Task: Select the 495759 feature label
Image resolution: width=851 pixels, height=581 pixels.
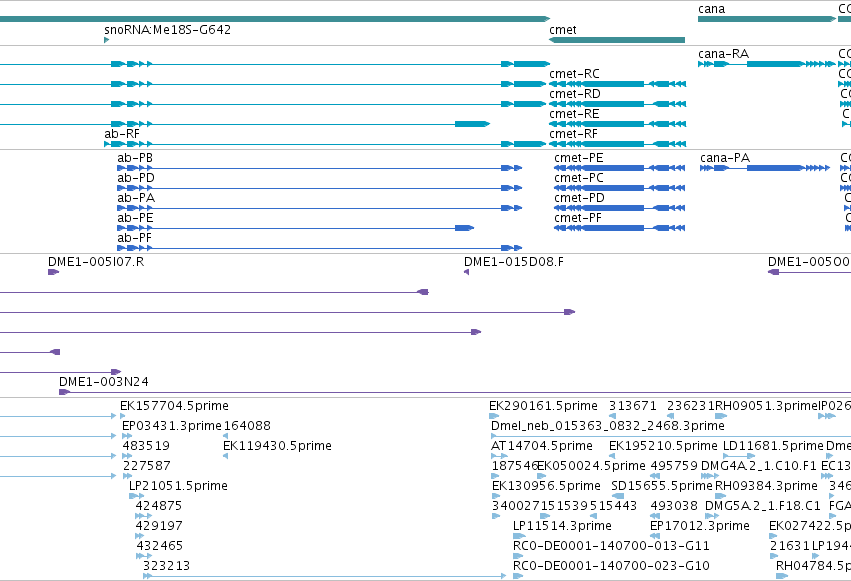Action: tap(674, 465)
